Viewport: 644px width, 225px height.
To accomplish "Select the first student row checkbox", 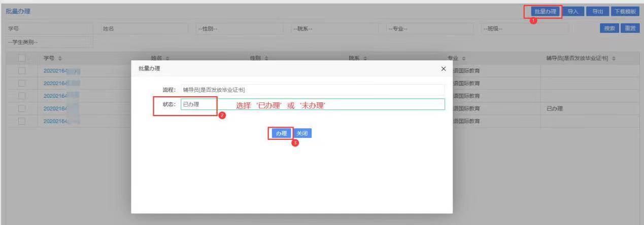I will click(22, 71).
